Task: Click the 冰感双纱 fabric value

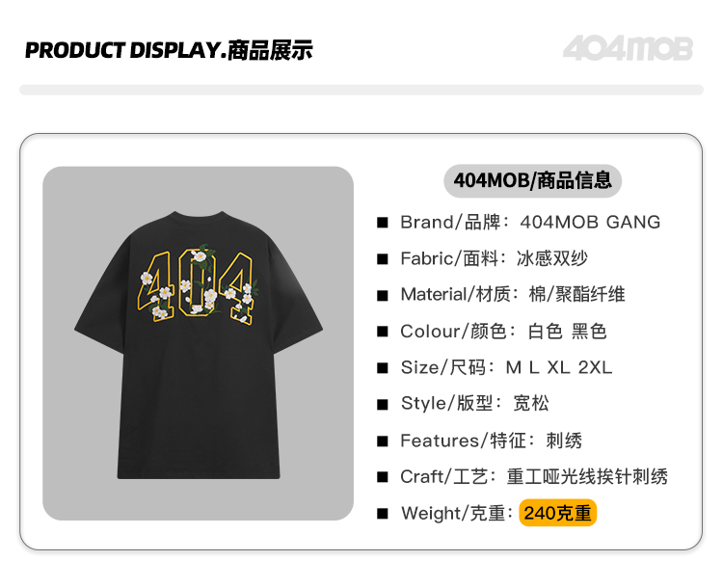Action: pyautogui.click(x=552, y=258)
